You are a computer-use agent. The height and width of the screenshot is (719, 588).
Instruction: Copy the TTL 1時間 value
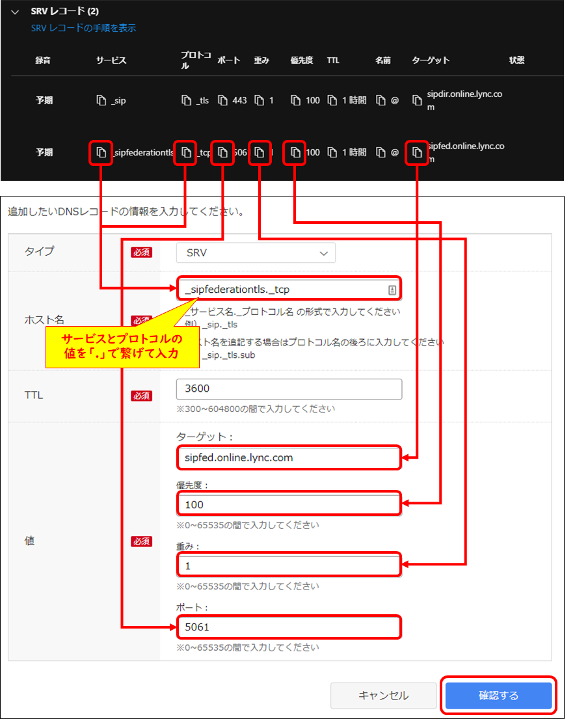pos(331,100)
